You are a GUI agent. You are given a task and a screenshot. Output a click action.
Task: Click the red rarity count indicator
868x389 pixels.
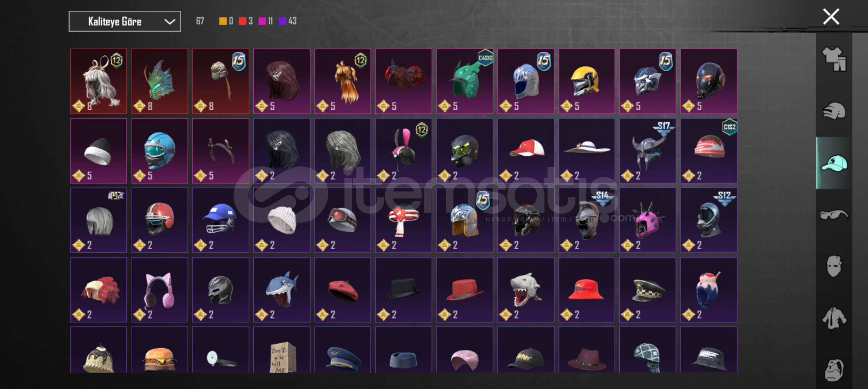click(x=246, y=21)
